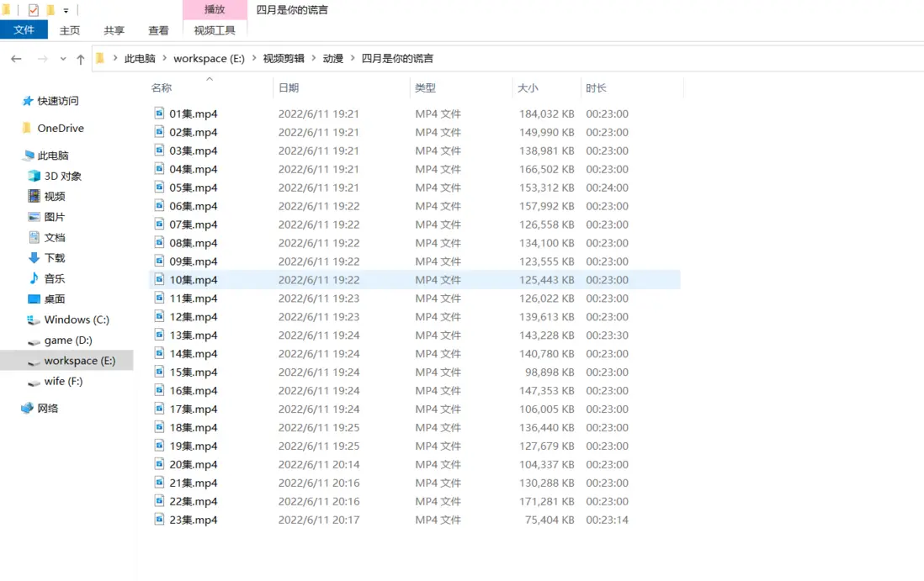Select the file name 12集.mp4
This screenshot has width=924, height=581.
(194, 317)
